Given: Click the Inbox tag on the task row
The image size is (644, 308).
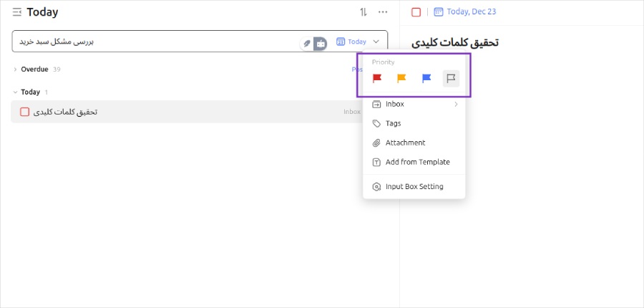Looking at the screenshot, I should point(352,112).
